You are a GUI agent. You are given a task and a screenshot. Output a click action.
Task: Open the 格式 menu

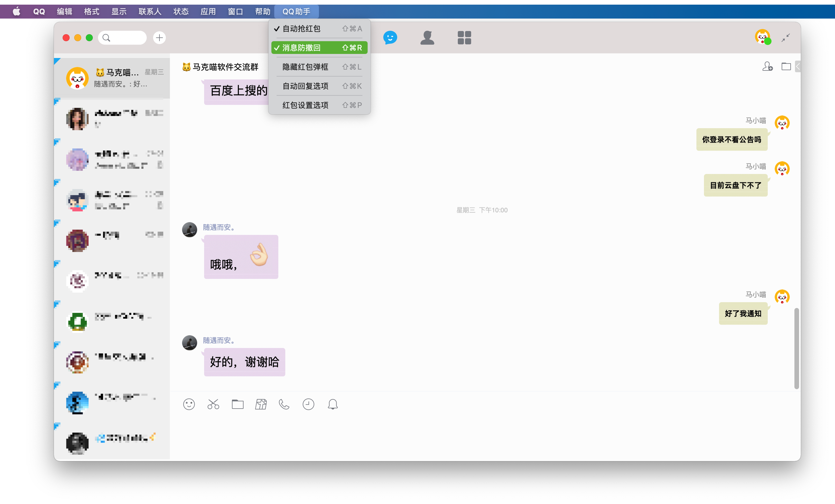[92, 12]
